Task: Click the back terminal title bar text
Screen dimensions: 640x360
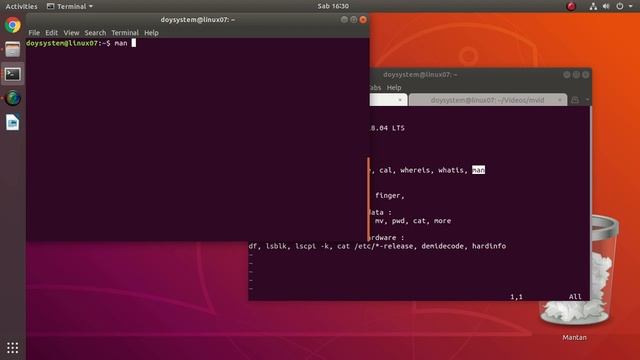Action: [420, 75]
